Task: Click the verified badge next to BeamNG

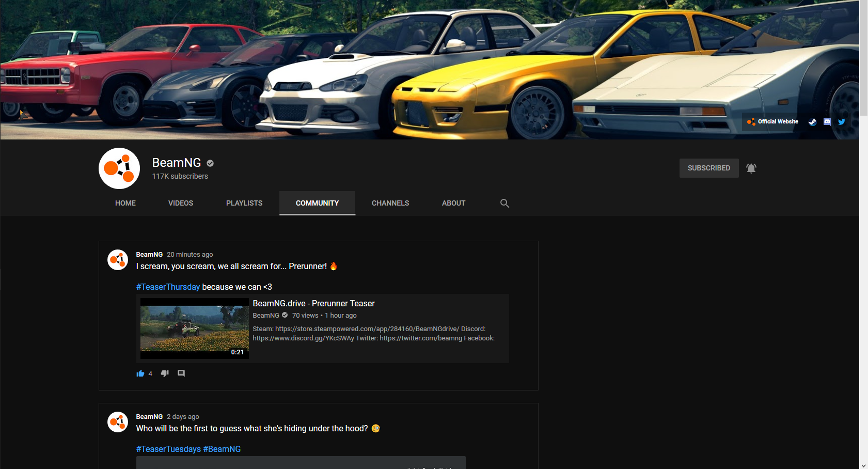Action: [210, 163]
